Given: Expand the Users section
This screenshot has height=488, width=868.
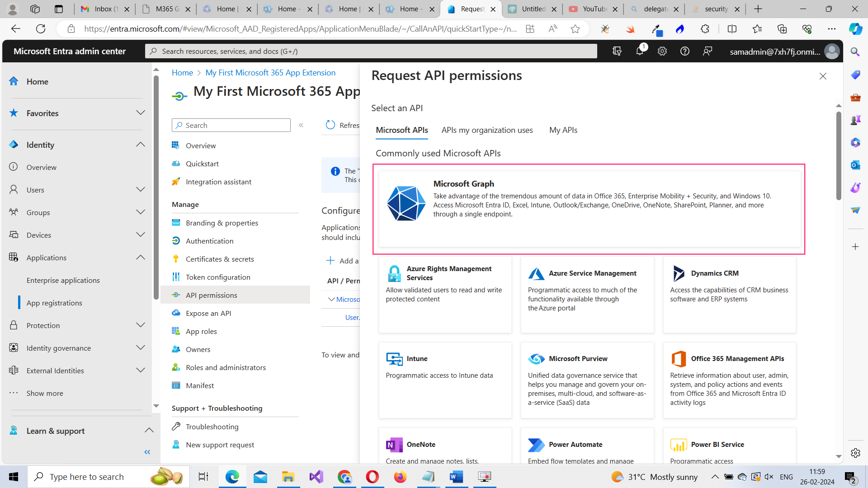Looking at the screenshot, I should point(140,189).
